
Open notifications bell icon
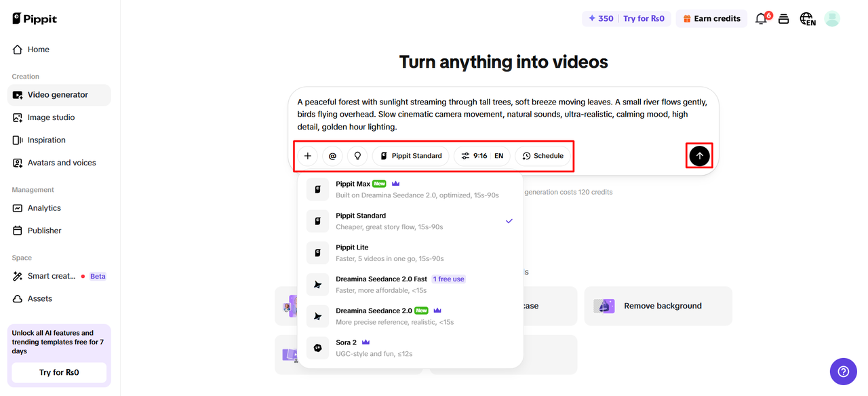click(x=762, y=19)
